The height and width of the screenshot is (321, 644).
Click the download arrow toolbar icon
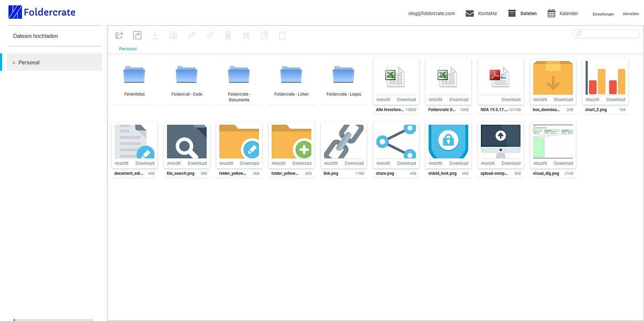155,35
